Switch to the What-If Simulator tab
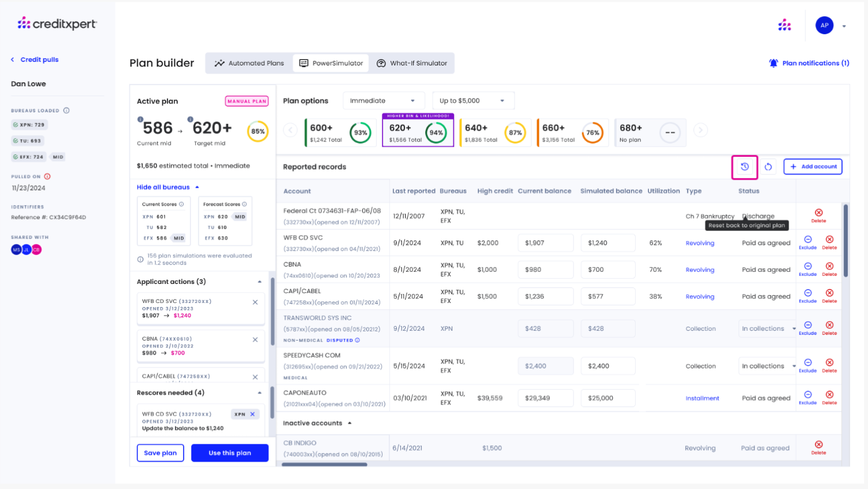Image resolution: width=868 pixels, height=489 pixels. tap(412, 63)
